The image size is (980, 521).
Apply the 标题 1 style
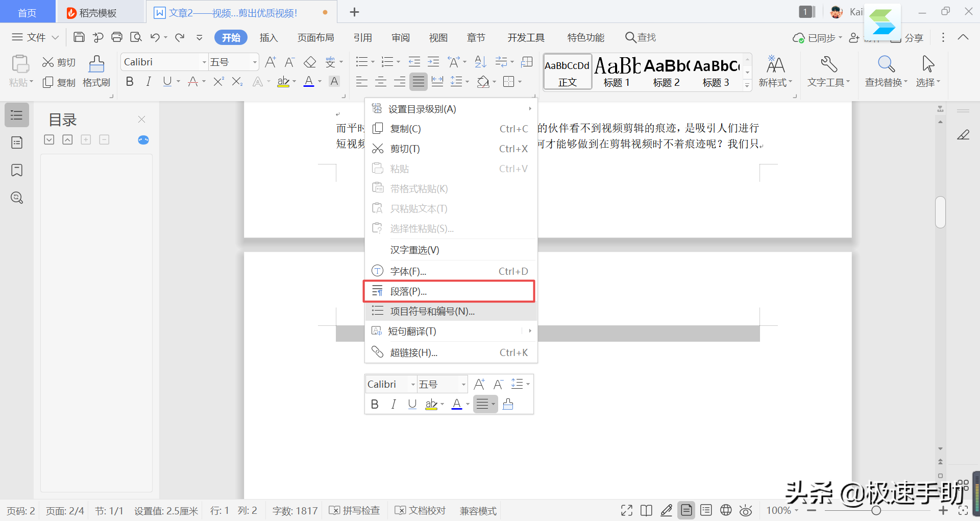[x=617, y=73]
